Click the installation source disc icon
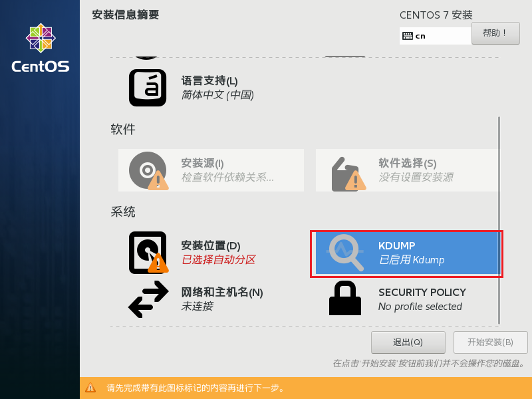The width and height of the screenshot is (532, 399). 148,170
